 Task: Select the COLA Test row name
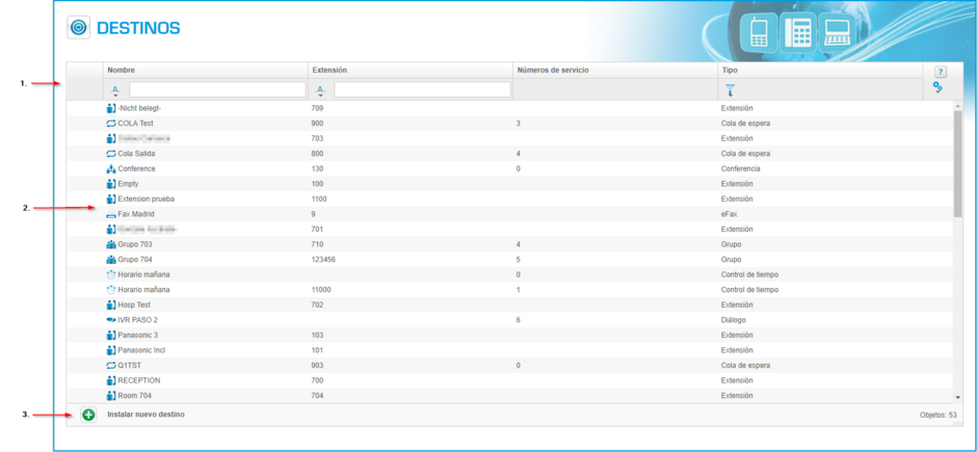click(x=135, y=123)
